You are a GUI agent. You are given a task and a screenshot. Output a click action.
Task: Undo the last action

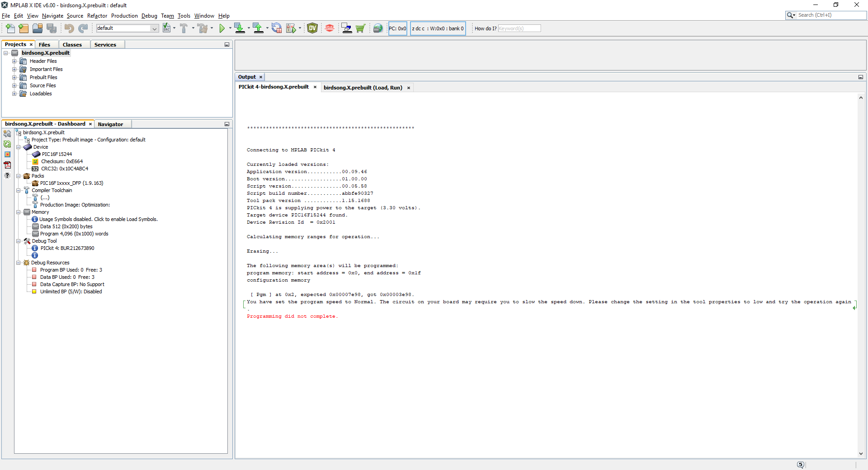tap(68, 28)
